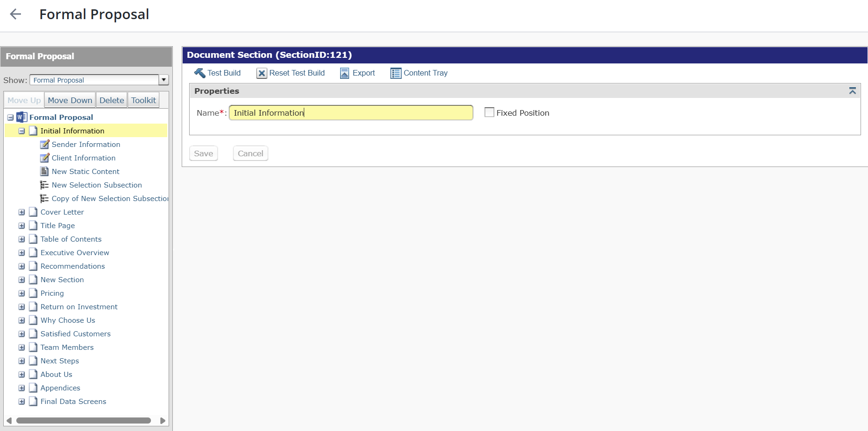Enable the Fixed Position checkbox
868x431 pixels.
click(489, 112)
